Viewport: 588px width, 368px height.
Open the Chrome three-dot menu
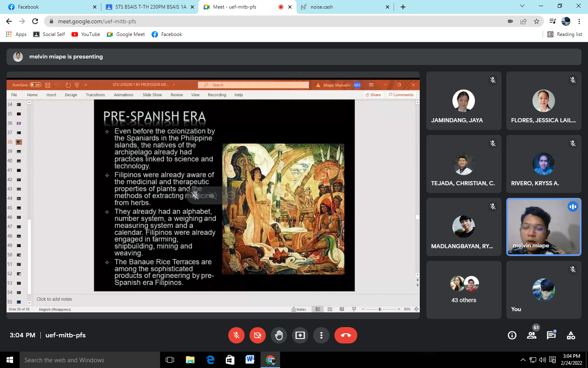tap(579, 21)
